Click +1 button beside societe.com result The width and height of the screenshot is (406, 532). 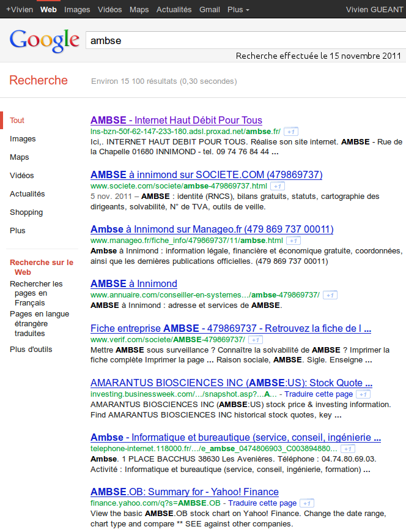(278, 186)
